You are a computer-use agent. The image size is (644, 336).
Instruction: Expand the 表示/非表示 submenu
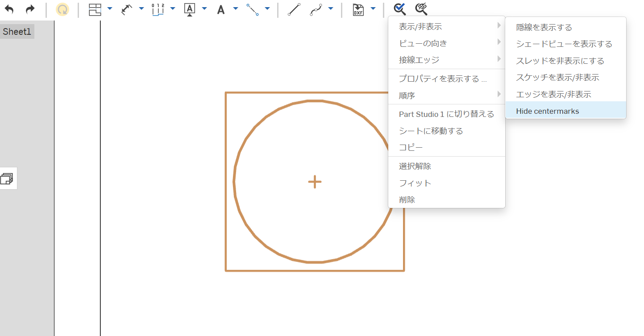click(x=447, y=27)
